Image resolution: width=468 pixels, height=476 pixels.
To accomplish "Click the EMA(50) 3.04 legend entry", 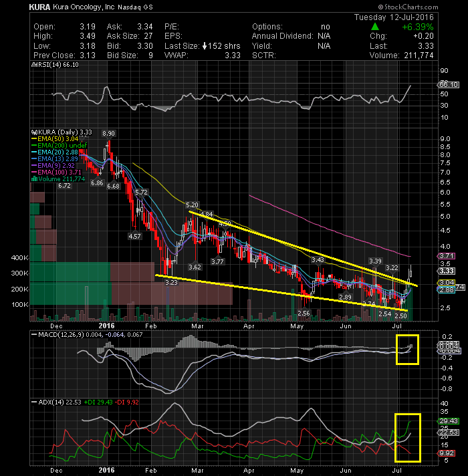I will pyautogui.click(x=54, y=139).
